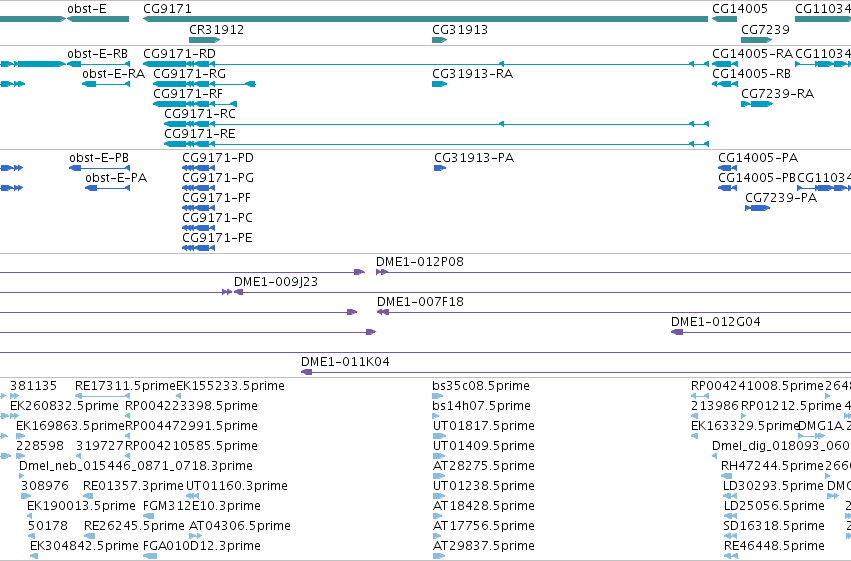Select EST SD16318.5prime label

tap(774, 527)
